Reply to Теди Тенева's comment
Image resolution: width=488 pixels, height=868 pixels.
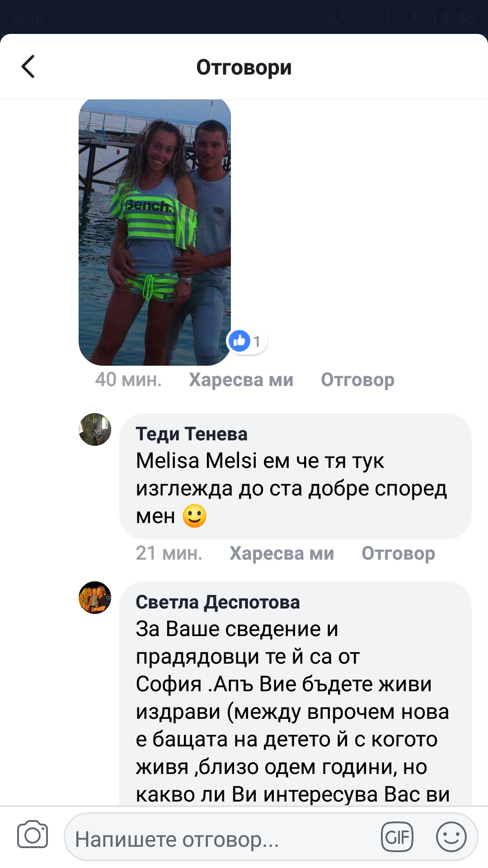tap(399, 553)
